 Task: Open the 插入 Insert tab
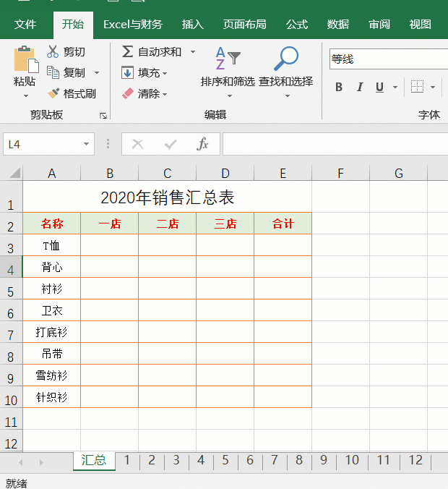pos(193,25)
